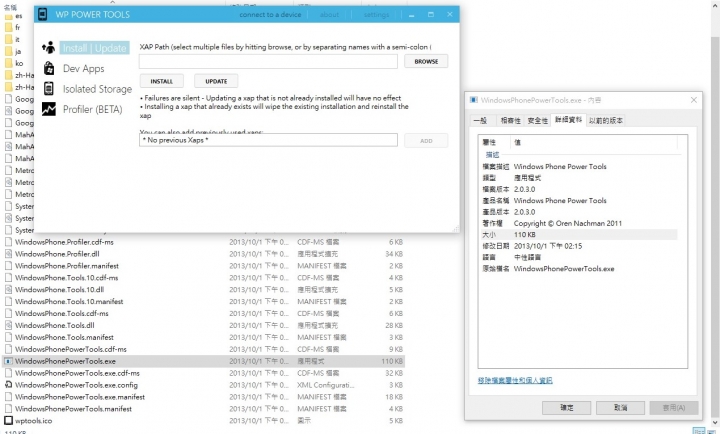This screenshot has height=434, width=720.
Task: Select WindowsPhone.Tools.manifest file
Action: tap(64, 338)
